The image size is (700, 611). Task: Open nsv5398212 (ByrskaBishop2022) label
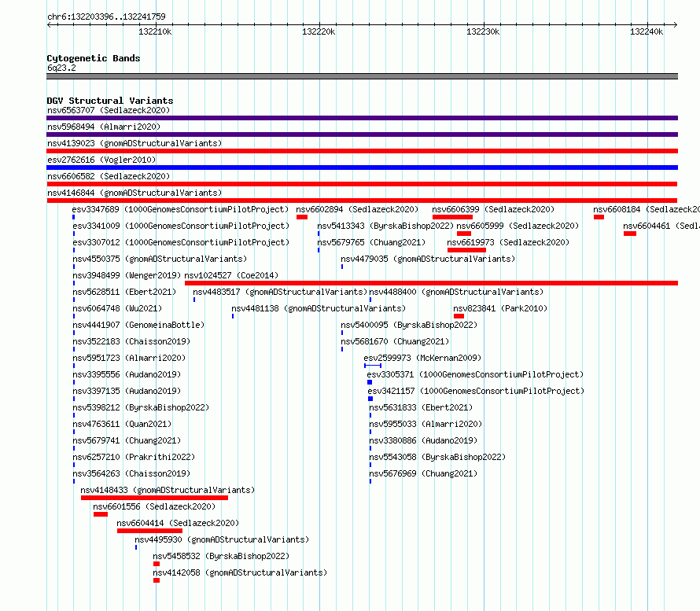(141, 407)
